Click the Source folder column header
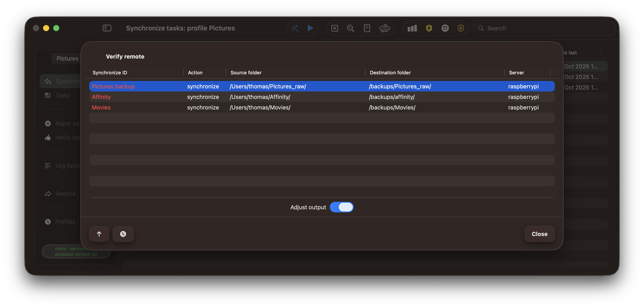The image size is (644, 308). 246,73
